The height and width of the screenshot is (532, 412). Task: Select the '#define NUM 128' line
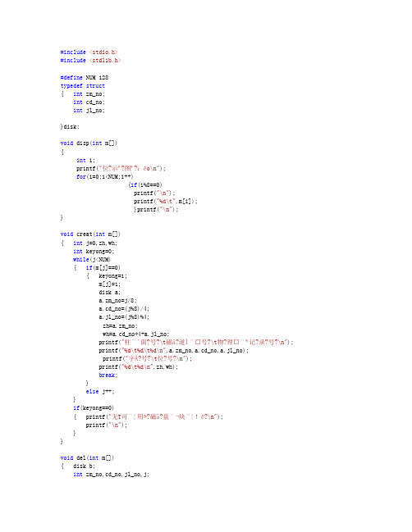click(85, 77)
